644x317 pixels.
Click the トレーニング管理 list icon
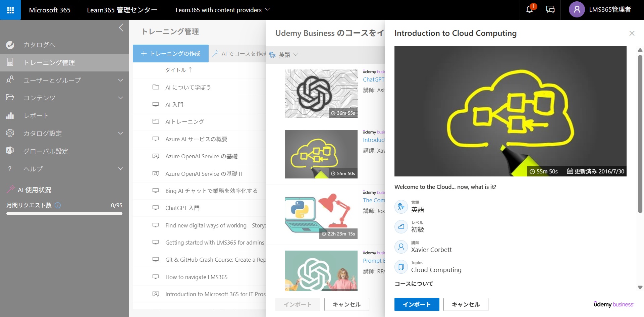pos(10,62)
